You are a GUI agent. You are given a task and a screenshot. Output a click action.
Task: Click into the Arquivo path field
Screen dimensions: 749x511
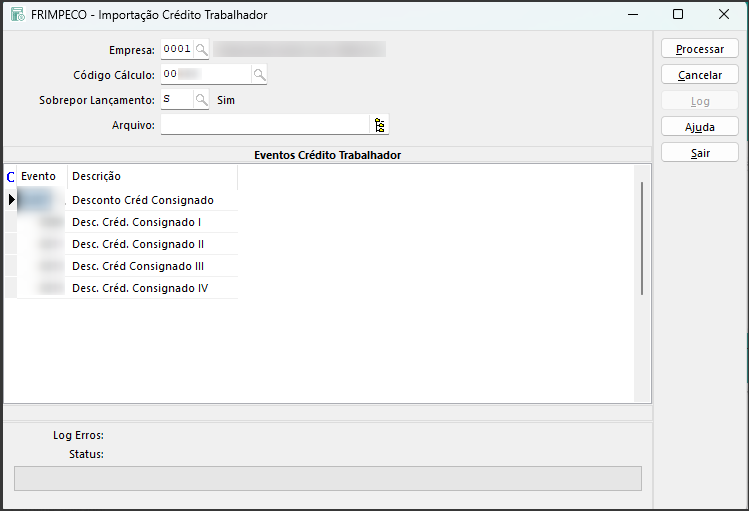(265, 125)
